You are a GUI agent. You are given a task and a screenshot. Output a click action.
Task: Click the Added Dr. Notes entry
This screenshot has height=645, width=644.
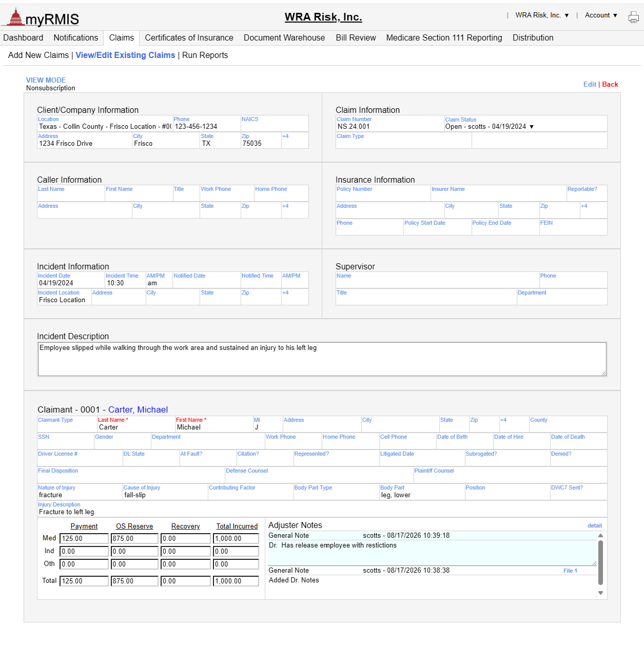click(294, 580)
